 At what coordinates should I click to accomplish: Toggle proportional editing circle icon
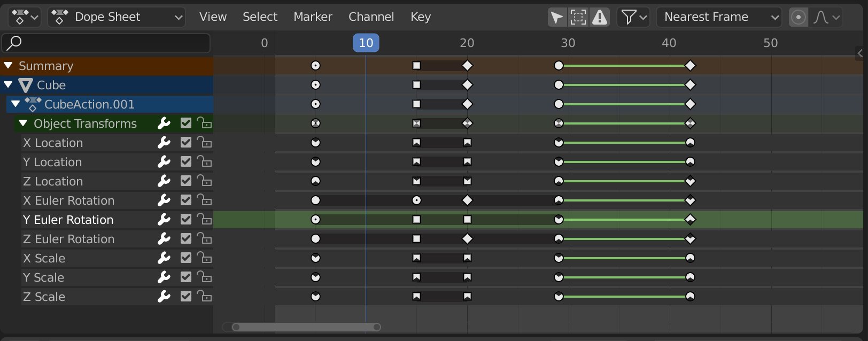(x=798, y=17)
